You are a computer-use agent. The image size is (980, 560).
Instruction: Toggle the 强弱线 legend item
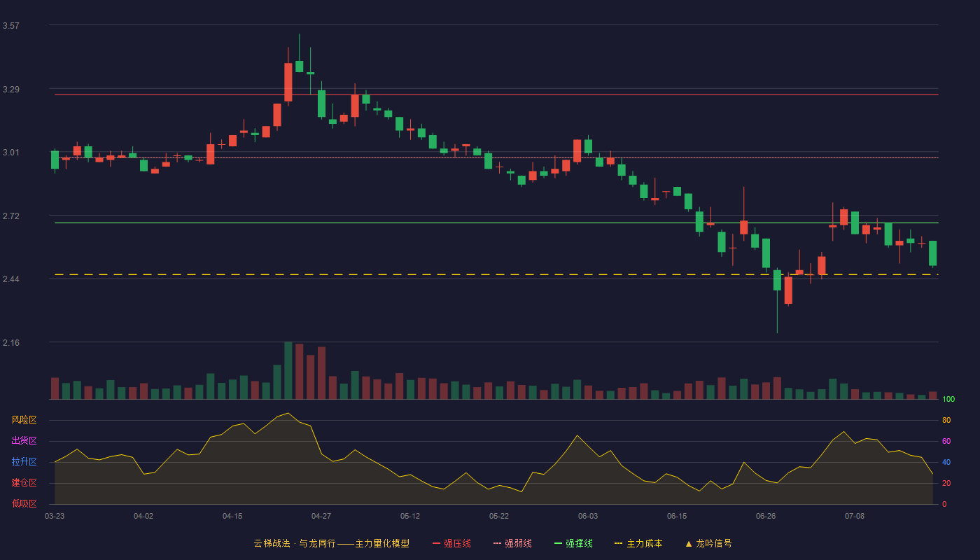512,543
